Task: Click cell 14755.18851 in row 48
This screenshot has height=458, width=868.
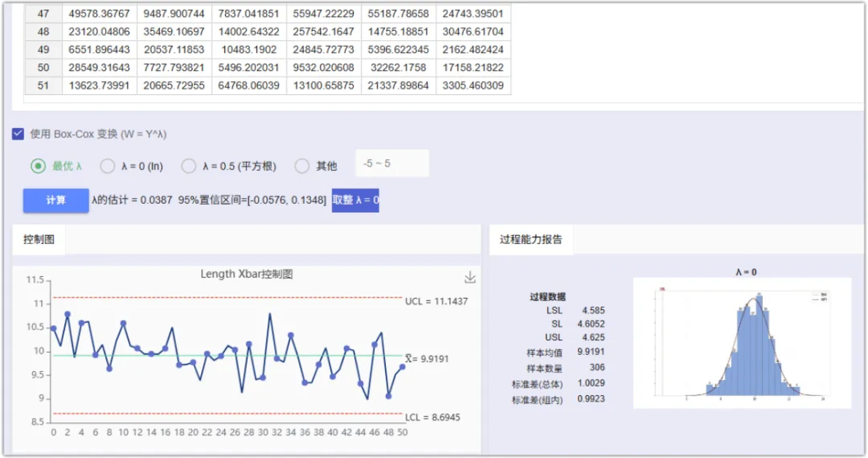Action: pos(399,31)
